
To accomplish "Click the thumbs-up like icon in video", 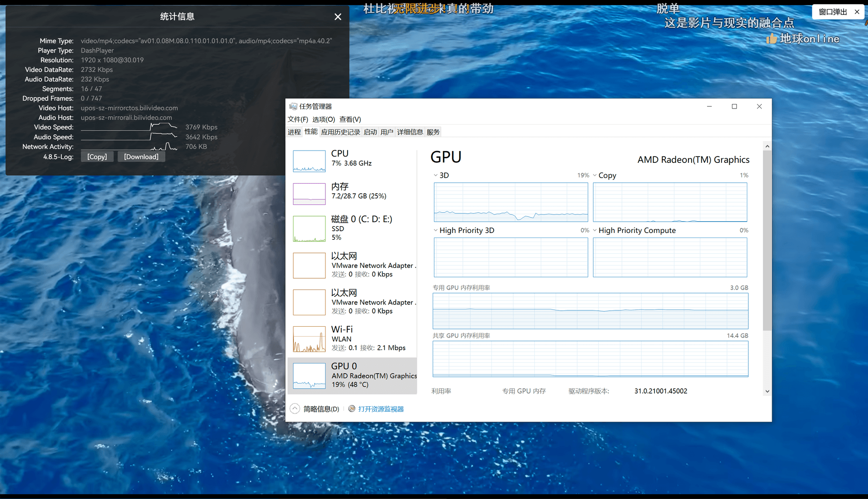I will 772,39.
